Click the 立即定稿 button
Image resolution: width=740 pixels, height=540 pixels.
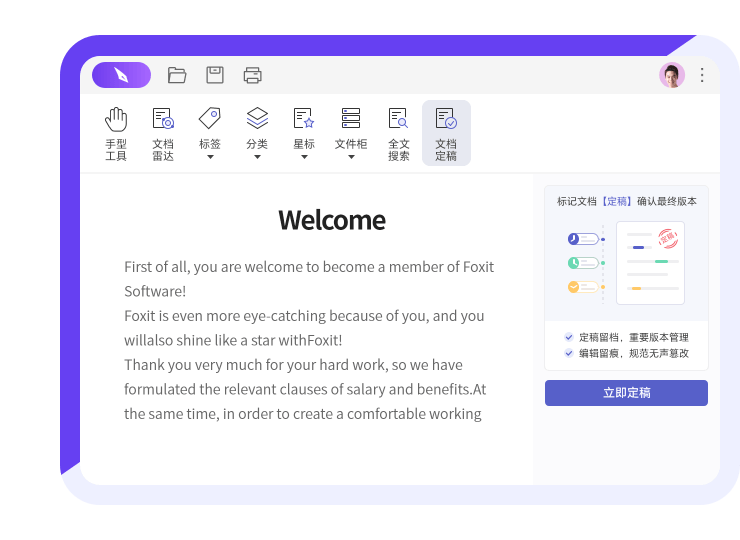626,393
